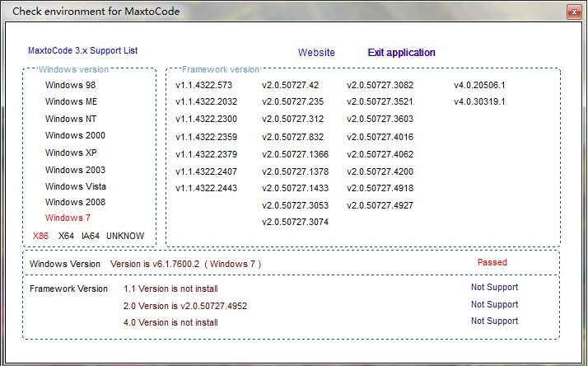Click framework v1.1.4322.573

pos(204,85)
